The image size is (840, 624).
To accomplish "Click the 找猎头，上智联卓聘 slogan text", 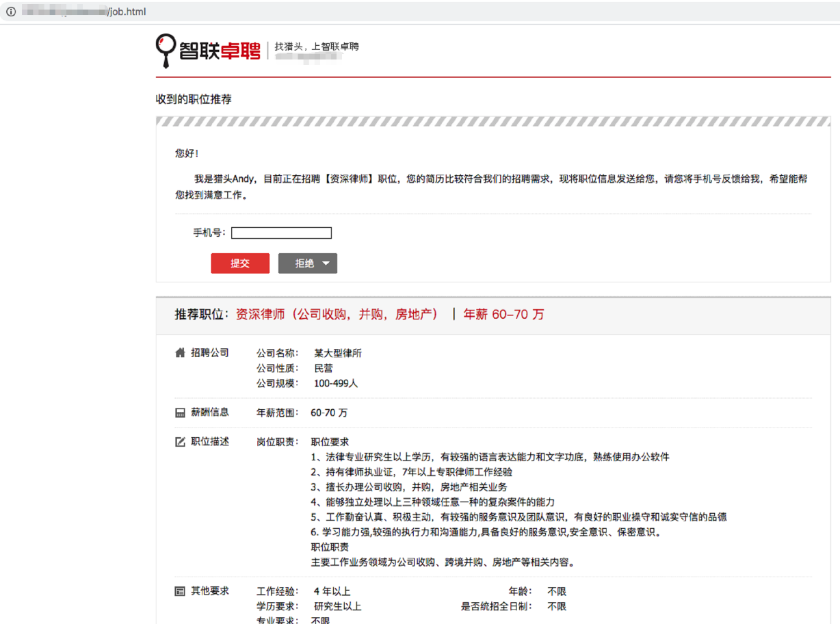I will point(317,47).
